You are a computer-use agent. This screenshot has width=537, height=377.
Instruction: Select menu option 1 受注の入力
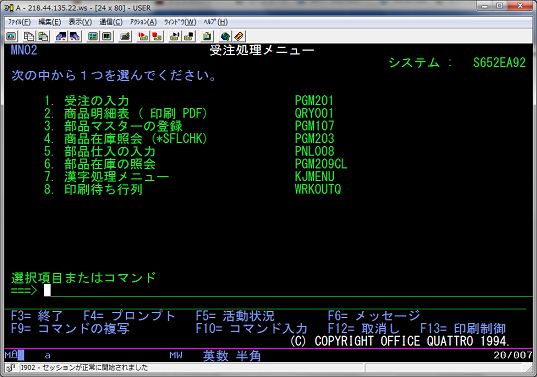point(87,101)
